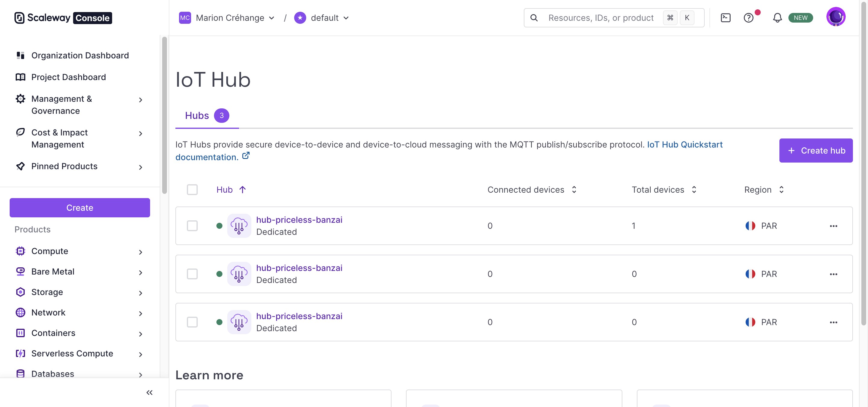Viewport: 868px width, 407px height.
Task: Expand Cost & Impact Management submenu
Action: pos(140,134)
